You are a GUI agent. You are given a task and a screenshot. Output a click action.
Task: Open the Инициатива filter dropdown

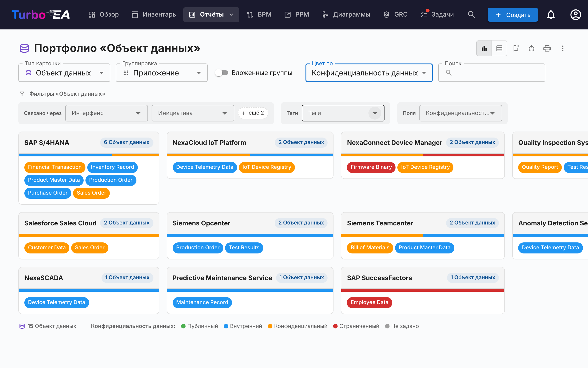193,113
